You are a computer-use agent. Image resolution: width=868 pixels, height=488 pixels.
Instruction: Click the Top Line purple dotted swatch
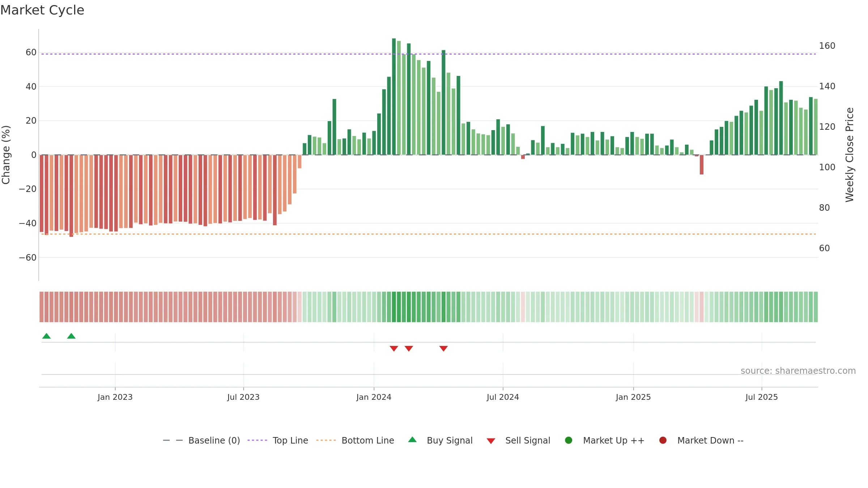[x=257, y=440]
